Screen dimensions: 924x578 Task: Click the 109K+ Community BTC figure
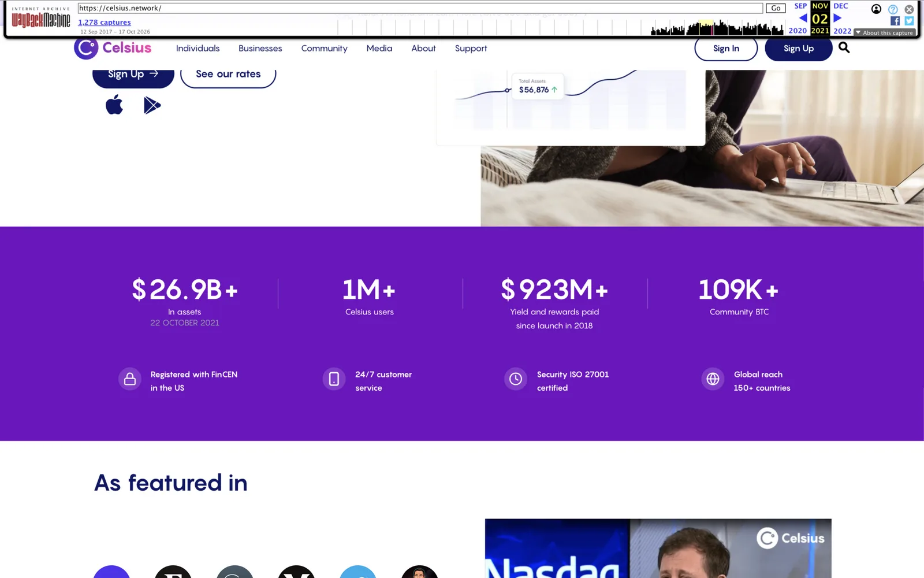(739, 290)
